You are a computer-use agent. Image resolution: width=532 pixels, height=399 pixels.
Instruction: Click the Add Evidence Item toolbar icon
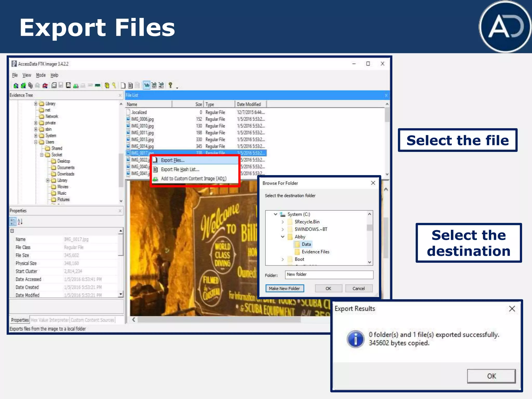[x=16, y=85]
